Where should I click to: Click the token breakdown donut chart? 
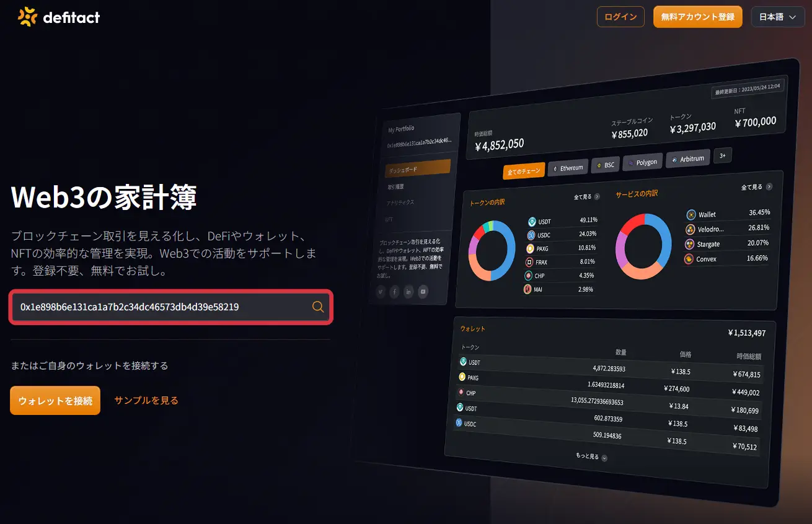(x=492, y=251)
